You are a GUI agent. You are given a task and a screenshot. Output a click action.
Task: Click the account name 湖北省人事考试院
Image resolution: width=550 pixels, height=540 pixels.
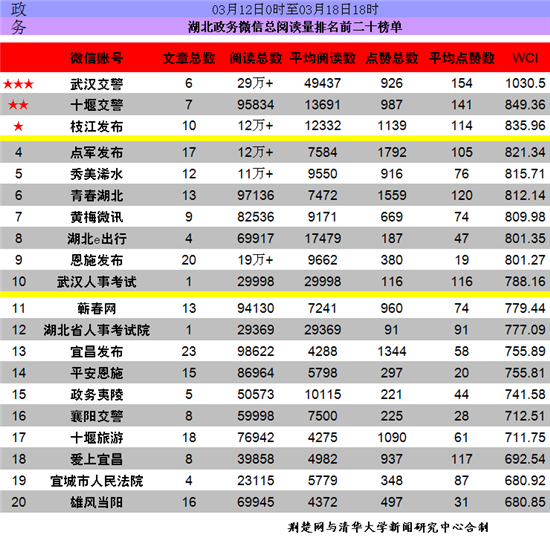(96, 330)
